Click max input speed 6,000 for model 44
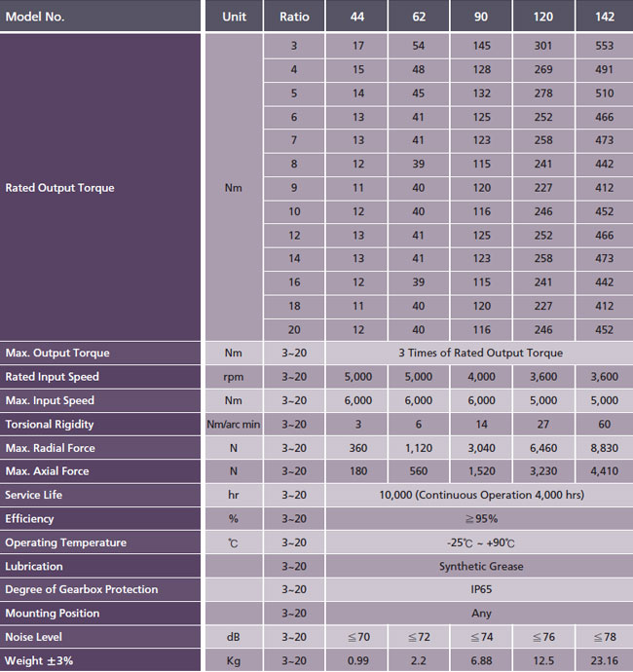The image size is (633, 672). [356, 400]
